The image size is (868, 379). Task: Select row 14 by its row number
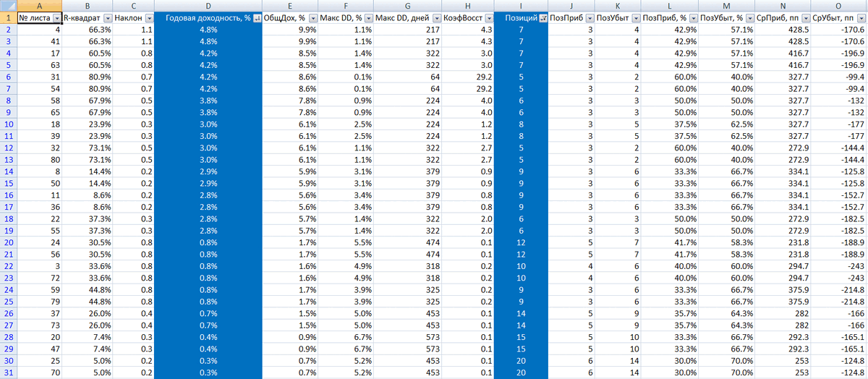pos(7,171)
